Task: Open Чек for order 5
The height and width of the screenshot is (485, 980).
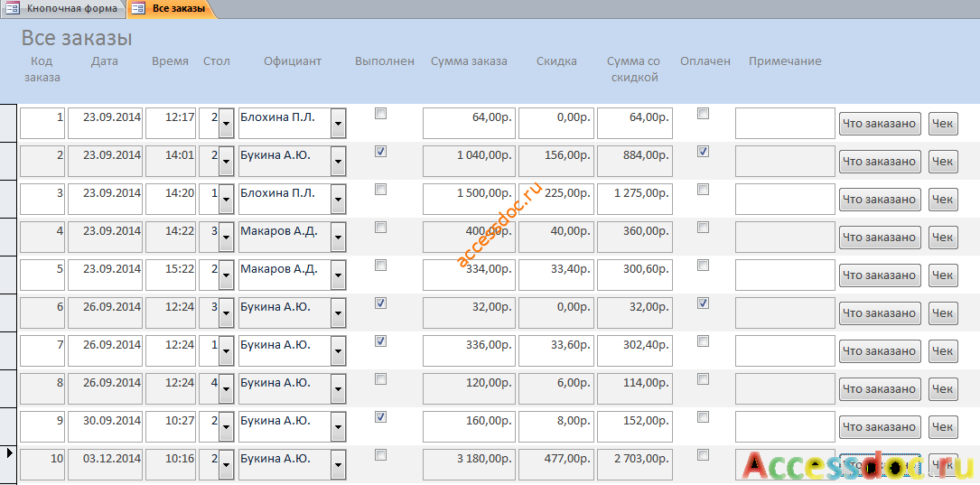Action: [x=943, y=275]
